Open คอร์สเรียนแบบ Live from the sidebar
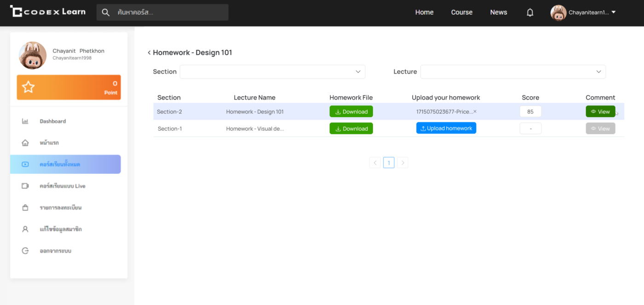This screenshot has height=305, width=644. click(62, 186)
